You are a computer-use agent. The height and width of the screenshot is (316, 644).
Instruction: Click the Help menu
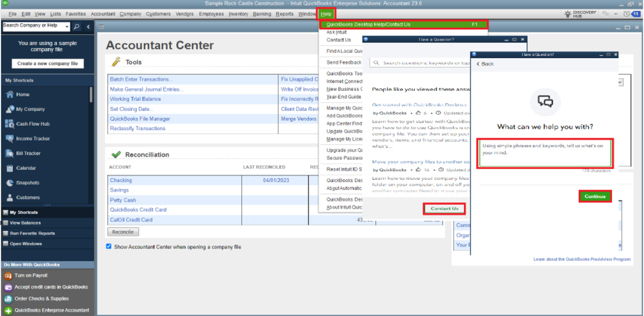(326, 14)
